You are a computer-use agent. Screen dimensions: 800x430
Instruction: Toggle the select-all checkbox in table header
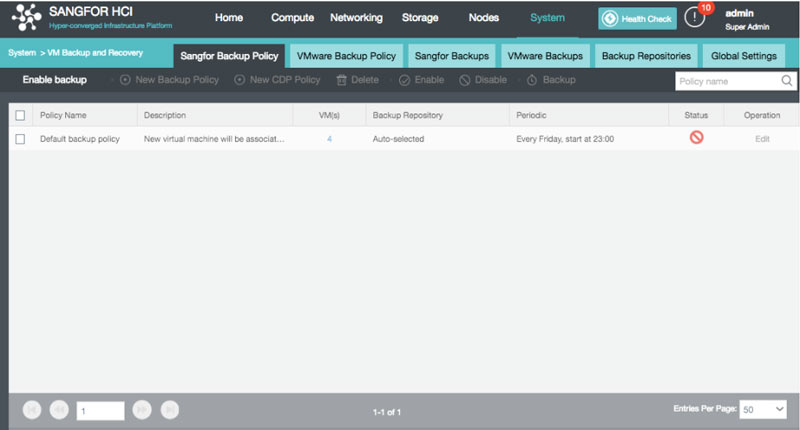click(20, 115)
